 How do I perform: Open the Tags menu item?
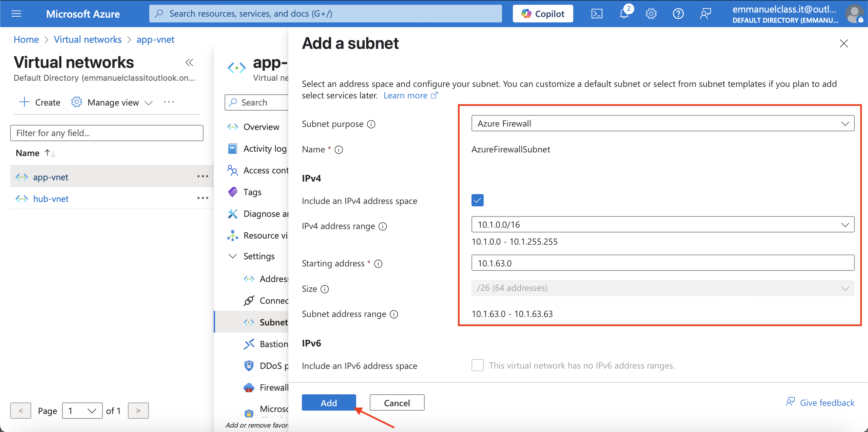pyautogui.click(x=252, y=192)
